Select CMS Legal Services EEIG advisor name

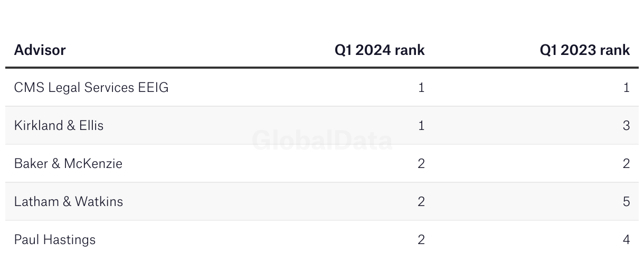(x=91, y=88)
